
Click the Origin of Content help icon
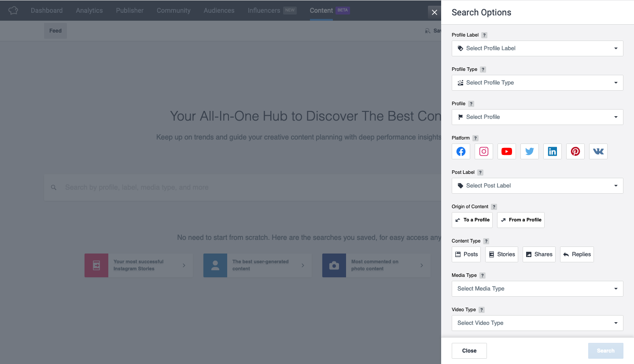pos(494,207)
